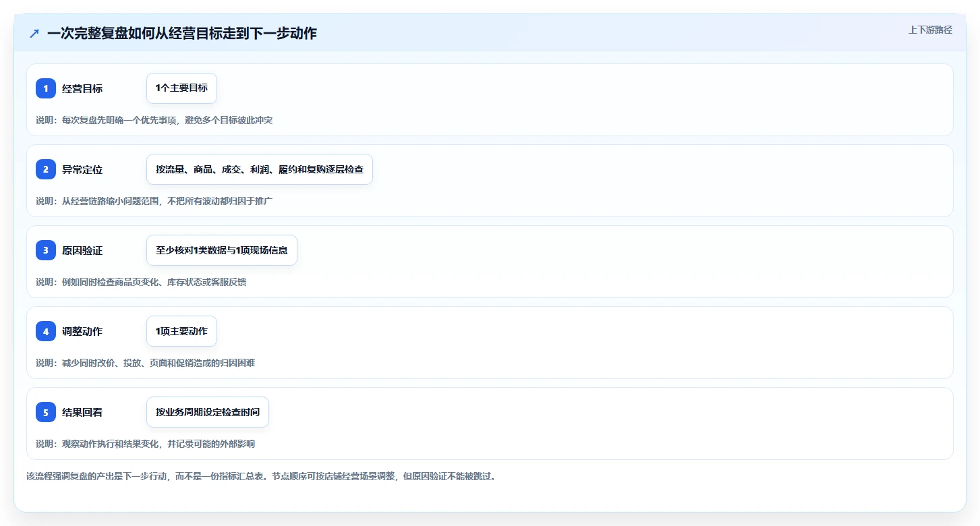Select the '至少核对1类数据与1项现场信息' chip

click(222, 250)
